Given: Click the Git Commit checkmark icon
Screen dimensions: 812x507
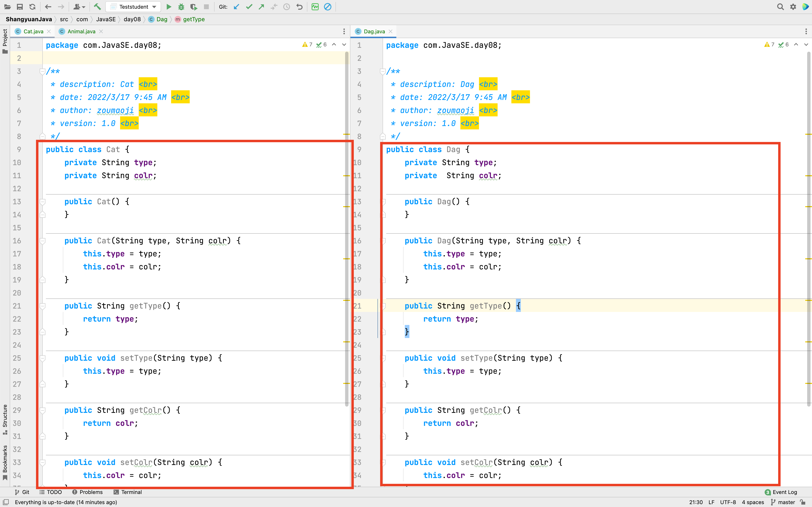Looking at the screenshot, I should point(249,7).
